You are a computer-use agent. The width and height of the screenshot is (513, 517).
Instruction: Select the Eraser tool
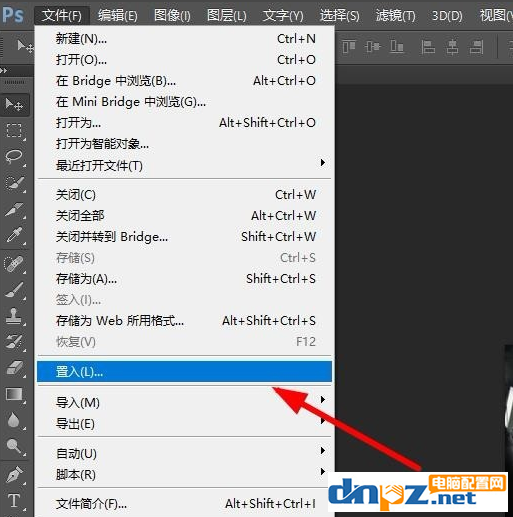coord(14,368)
